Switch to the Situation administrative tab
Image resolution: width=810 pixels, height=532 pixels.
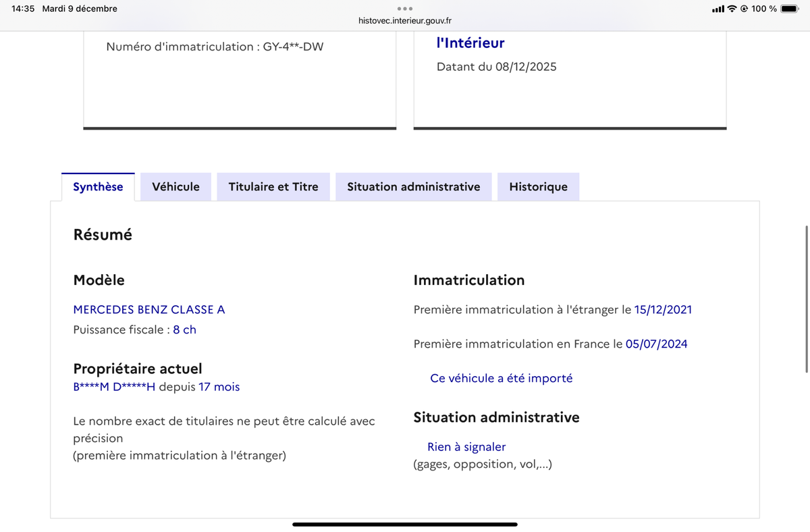(x=413, y=186)
